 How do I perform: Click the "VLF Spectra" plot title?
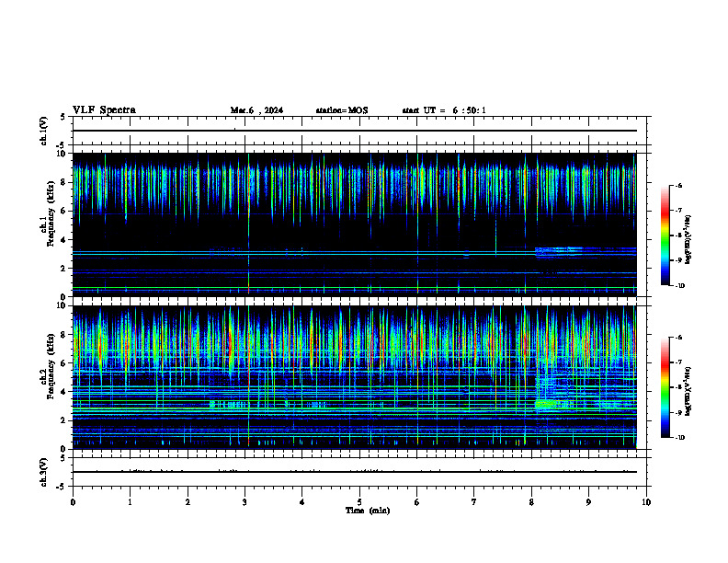coord(104,110)
